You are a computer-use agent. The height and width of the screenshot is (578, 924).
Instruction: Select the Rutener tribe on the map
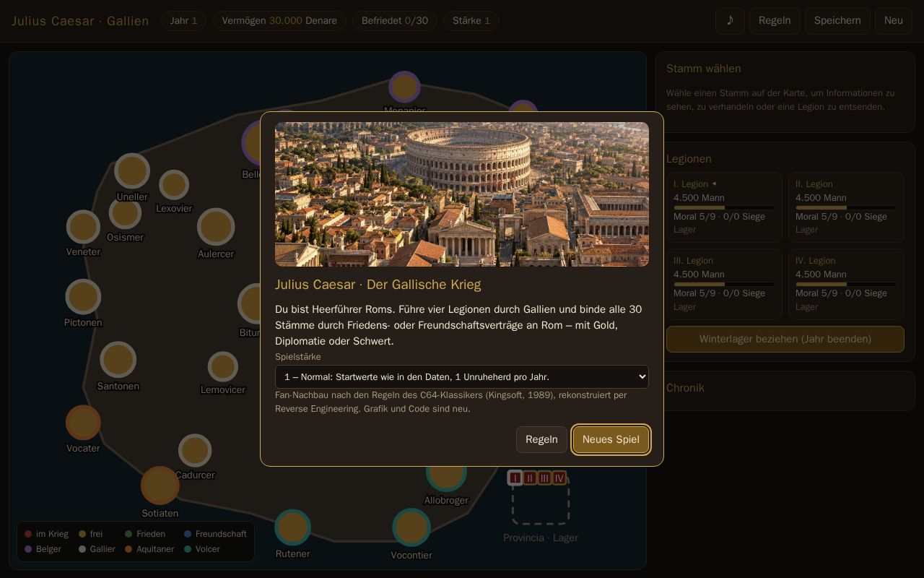(x=292, y=527)
